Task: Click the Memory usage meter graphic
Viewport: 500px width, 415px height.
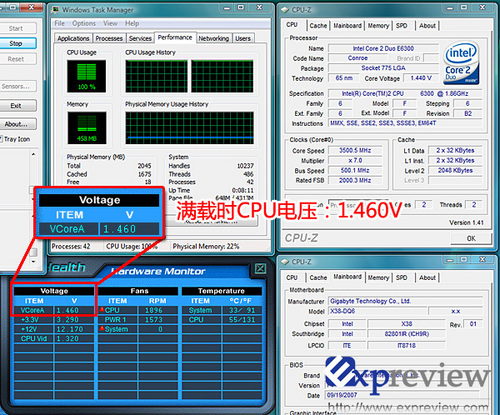Action: pyautogui.click(x=87, y=128)
